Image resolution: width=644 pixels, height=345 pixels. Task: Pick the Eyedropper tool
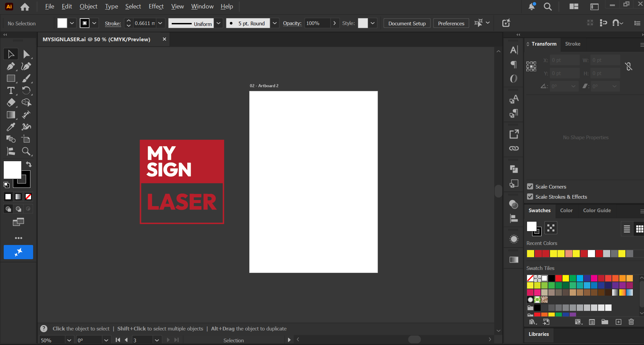coord(11,127)
